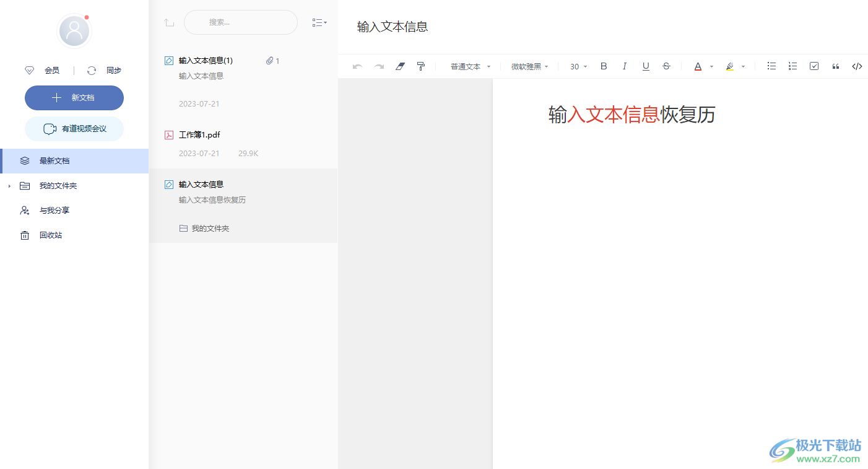Open the font size 30 dropdown
Screen dimensions: 868x469
pos(579,66)
